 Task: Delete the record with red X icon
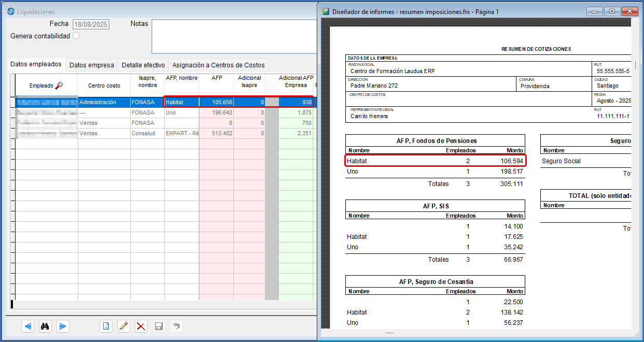[x=141, y=326]
